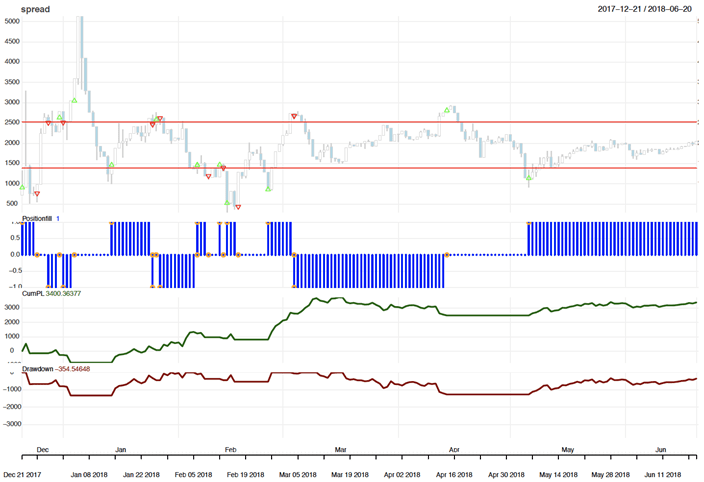Click green buy triangle in early May dip
Viewport: 704px width, 482px height.
click(x=529, y=178)
